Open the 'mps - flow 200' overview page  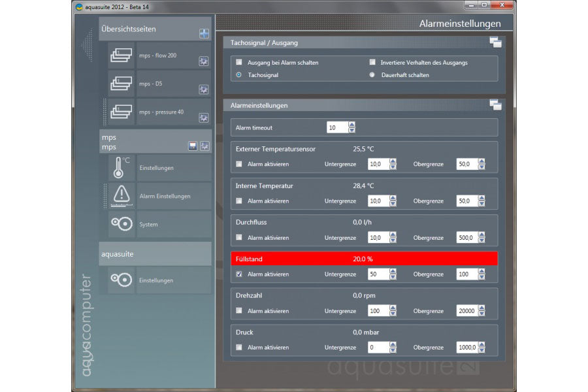157,56
